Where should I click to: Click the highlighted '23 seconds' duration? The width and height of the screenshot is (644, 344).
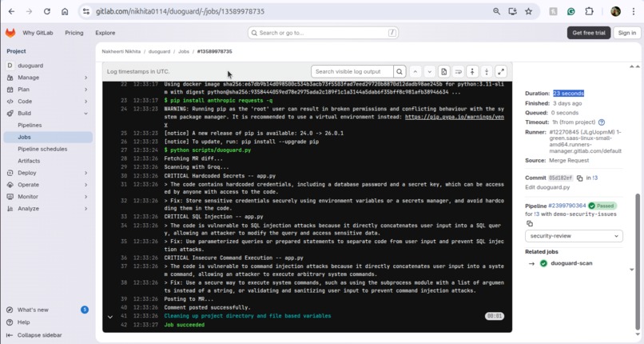click(x=568, y=94)
